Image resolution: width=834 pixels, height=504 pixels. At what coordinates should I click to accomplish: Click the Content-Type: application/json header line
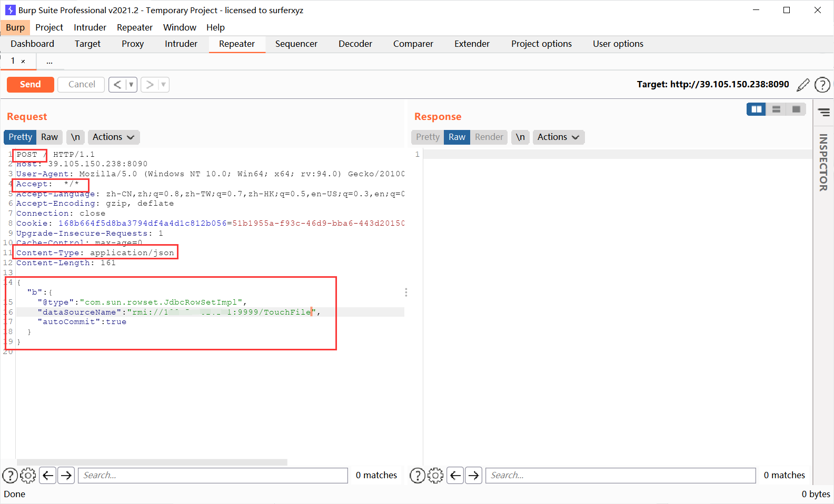pos(95,253)
